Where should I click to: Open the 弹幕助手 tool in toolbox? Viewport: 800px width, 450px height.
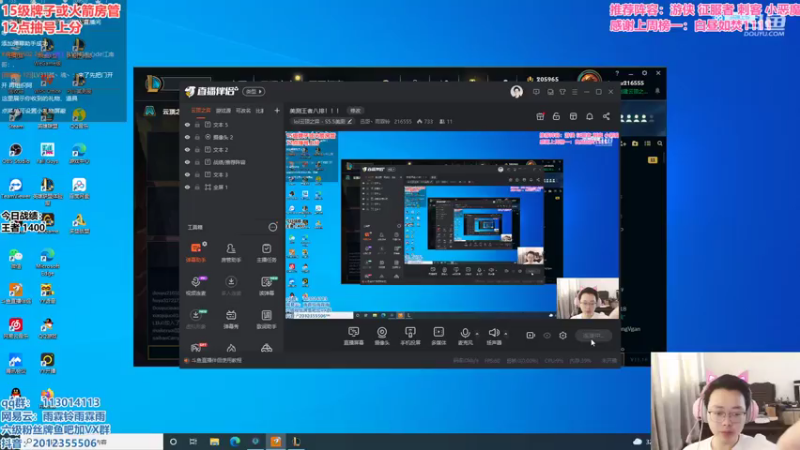tap(196, 253)
